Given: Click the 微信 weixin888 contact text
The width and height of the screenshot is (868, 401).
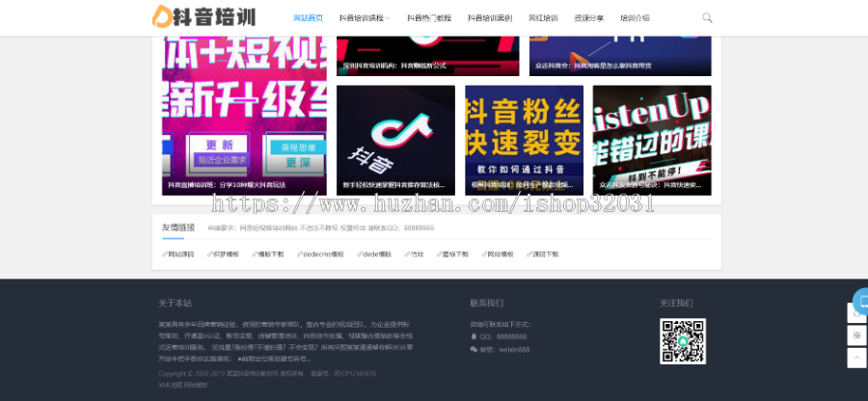Looking at the screenshot, I should point(504,350).
